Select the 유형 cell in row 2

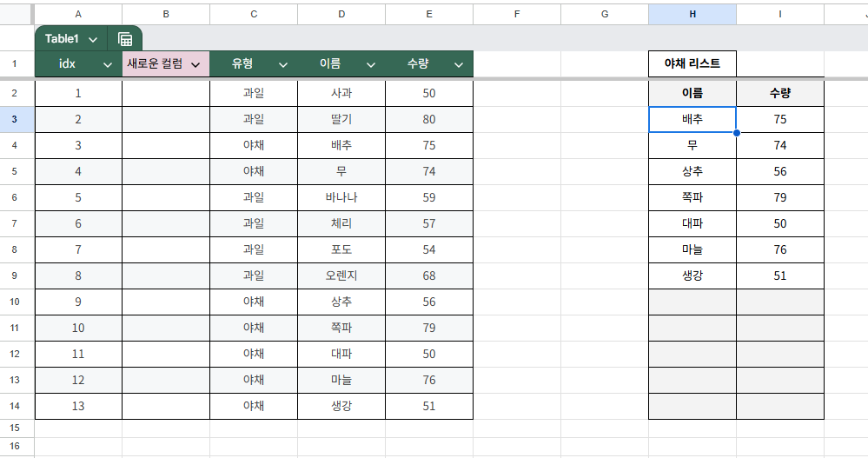tap(254, 93)
